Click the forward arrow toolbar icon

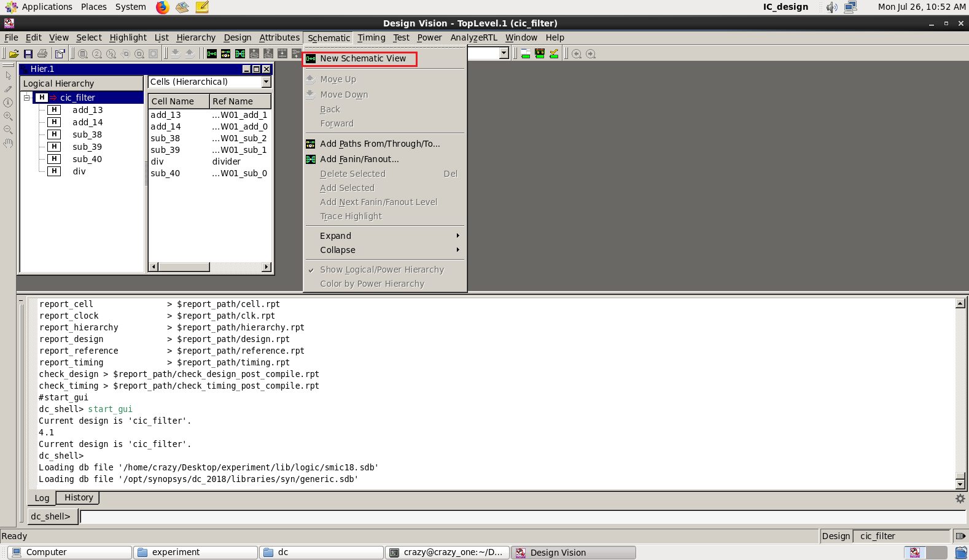(x=591, y=53)
